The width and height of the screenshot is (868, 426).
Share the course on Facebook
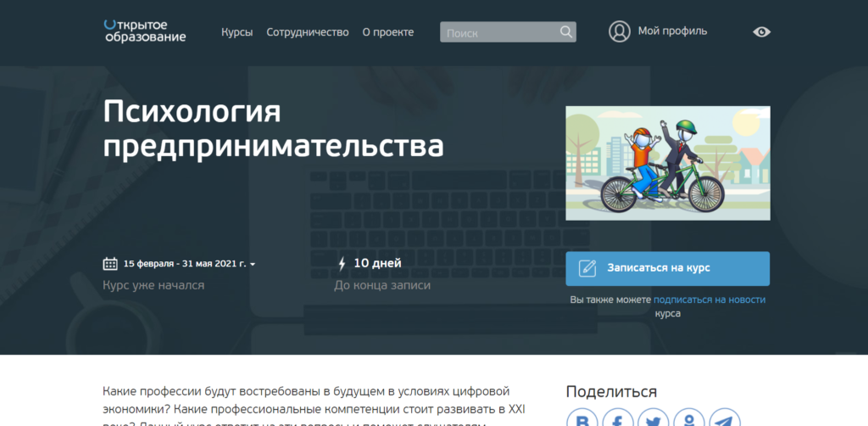click(618, 419)
